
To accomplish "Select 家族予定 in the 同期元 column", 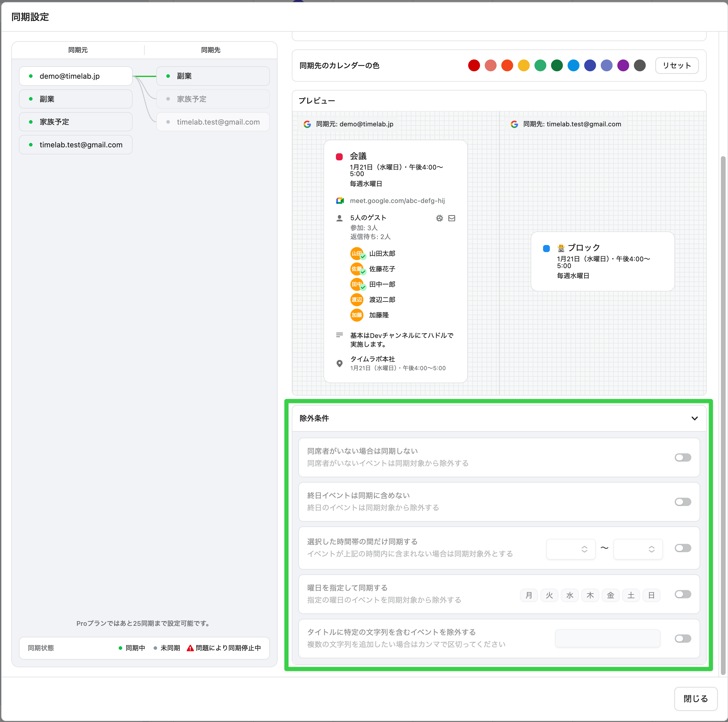I will [x=76, y=122].
